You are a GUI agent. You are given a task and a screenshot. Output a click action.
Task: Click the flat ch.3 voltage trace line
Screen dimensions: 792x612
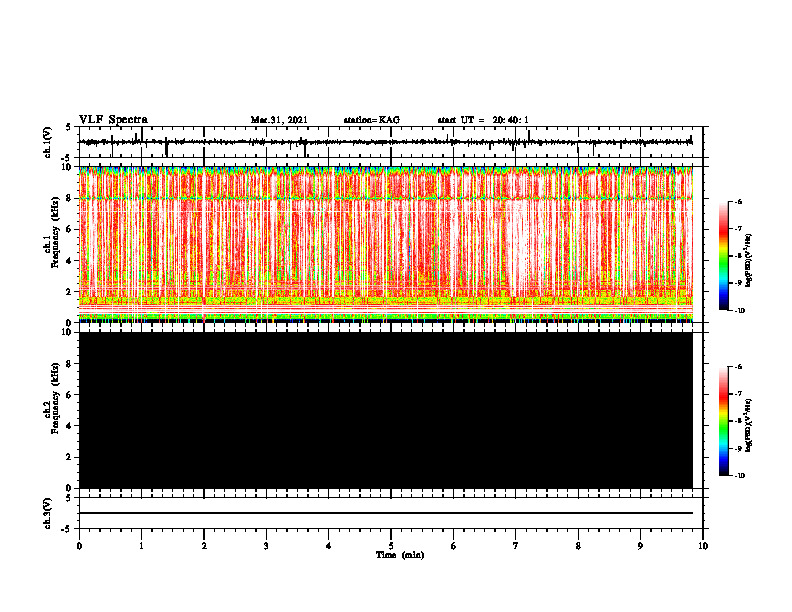(386, 513)
